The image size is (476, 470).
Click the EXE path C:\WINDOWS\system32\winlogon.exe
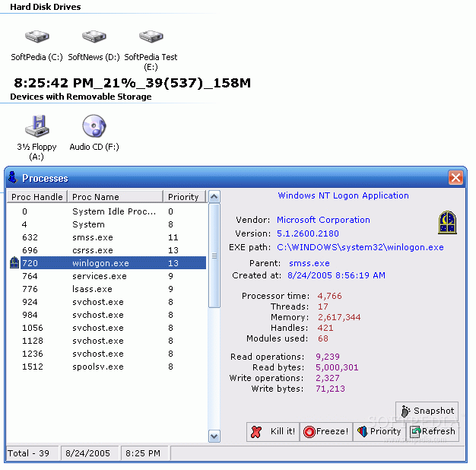click(360, 247)
